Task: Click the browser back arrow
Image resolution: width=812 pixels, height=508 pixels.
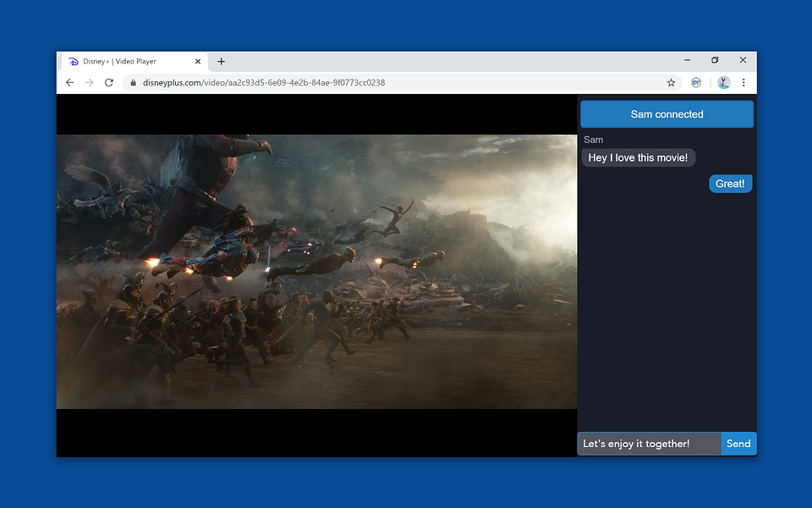Action: click(x=69, y=83)
